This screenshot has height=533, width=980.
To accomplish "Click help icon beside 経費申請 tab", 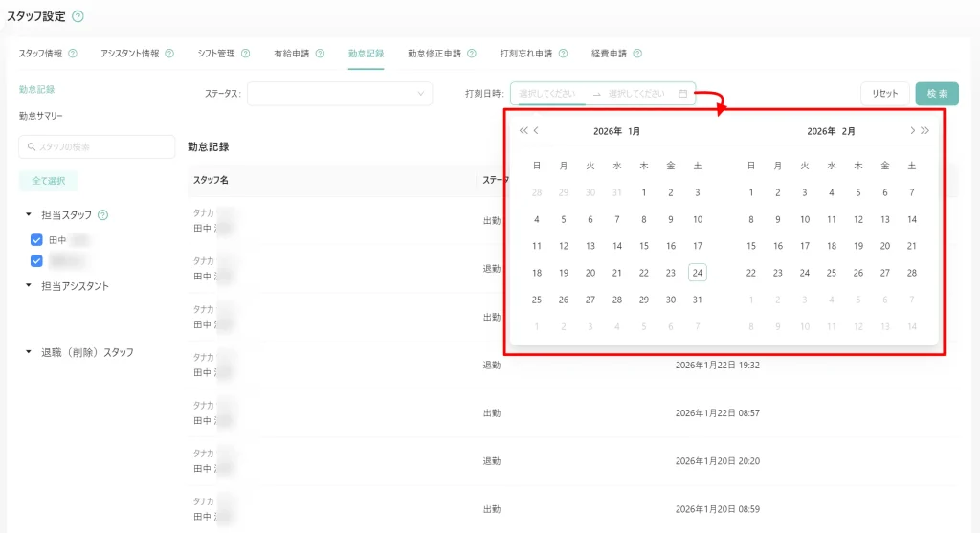I will pyautogui.click(x=637, y=54).
